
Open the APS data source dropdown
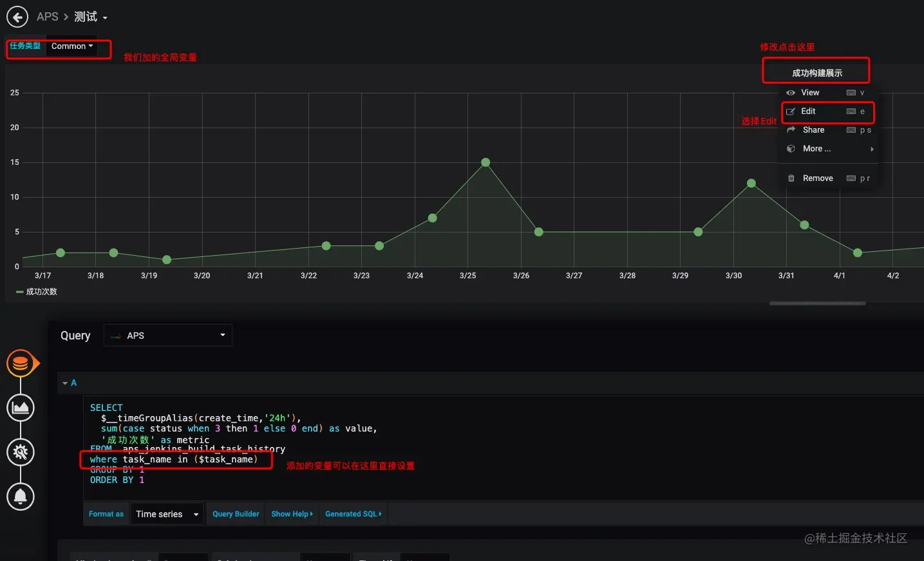pyautogui.click(x=167, y=336)
